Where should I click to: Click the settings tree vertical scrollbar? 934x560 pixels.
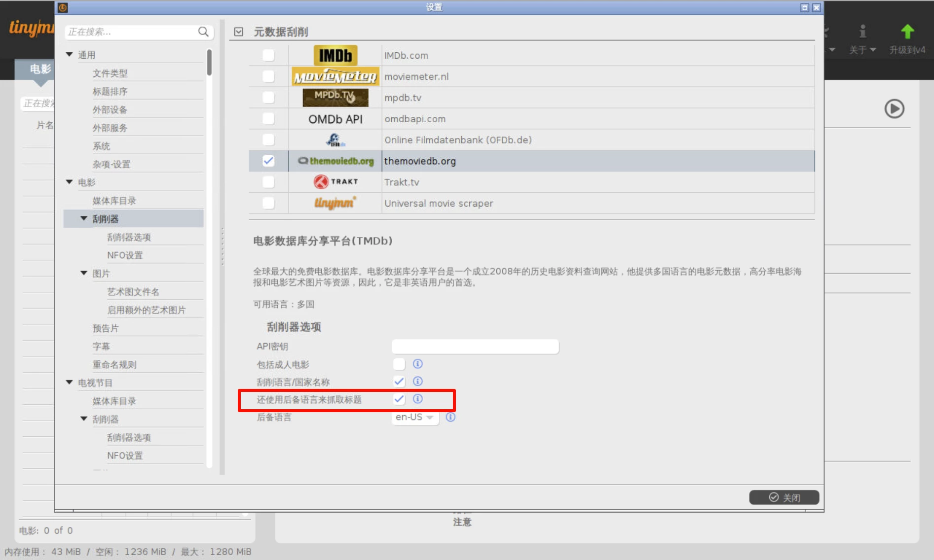(209, 63)
